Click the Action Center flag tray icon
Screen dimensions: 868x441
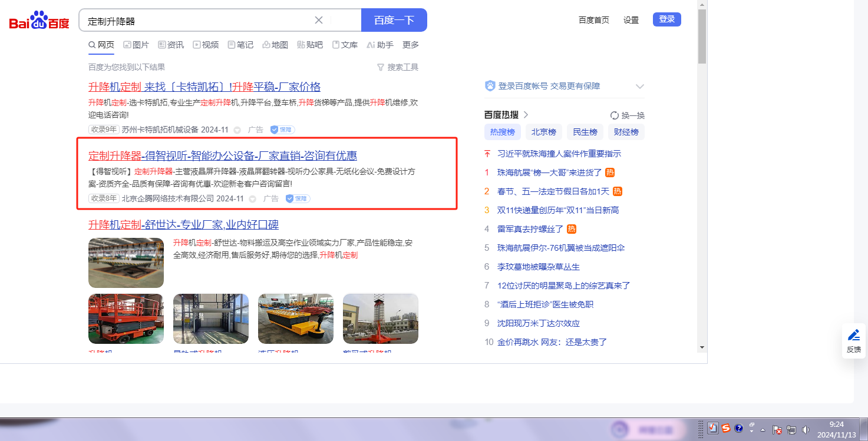click(x=777, y=430)
